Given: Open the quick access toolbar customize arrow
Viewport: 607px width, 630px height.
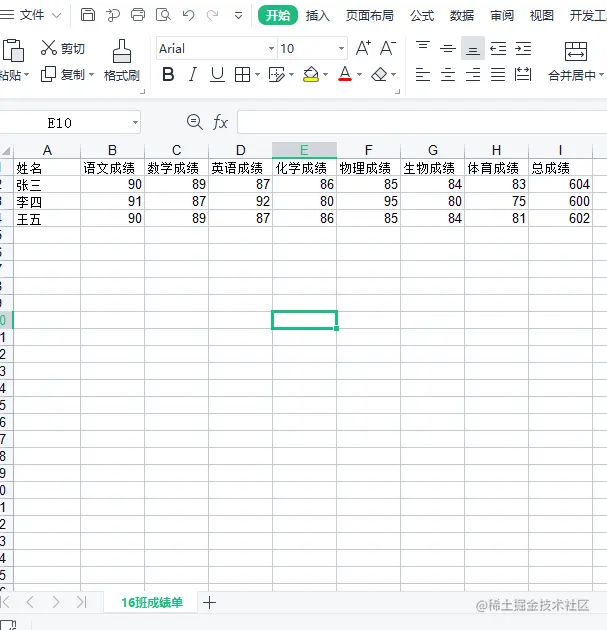Looking at the screenshot, I should (238, 16).
